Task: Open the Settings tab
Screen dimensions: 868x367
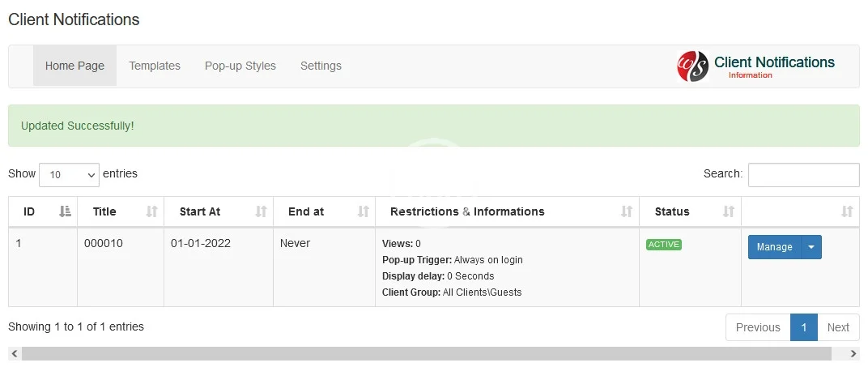Action: (x=321, y=66)
